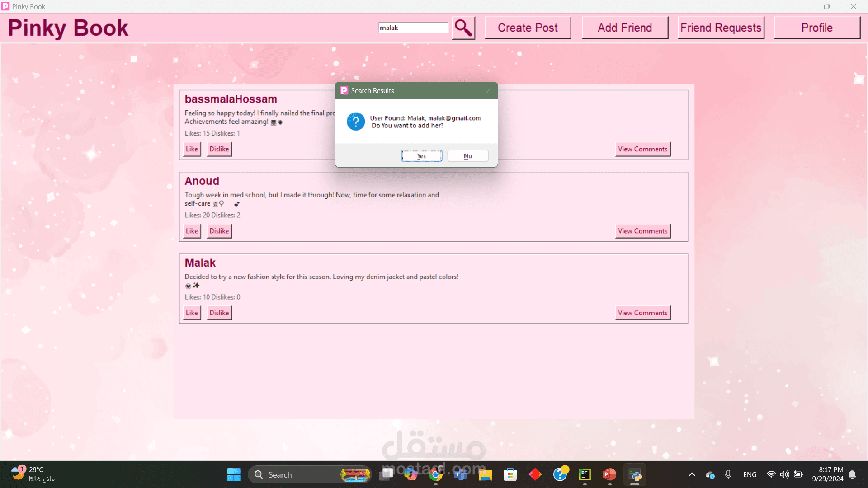Open Microsoft Store from the taskbar
The image size is (868, 488).
(x=510, y=474)
